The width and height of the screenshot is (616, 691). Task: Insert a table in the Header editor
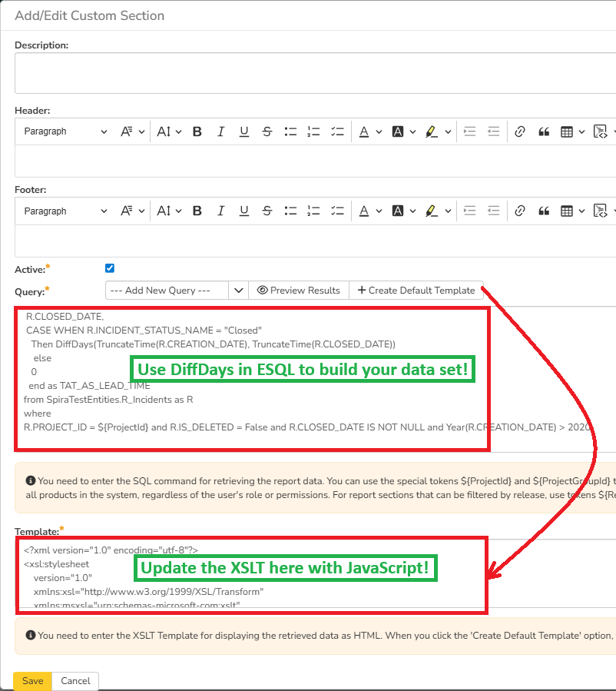tap(565, 131)
